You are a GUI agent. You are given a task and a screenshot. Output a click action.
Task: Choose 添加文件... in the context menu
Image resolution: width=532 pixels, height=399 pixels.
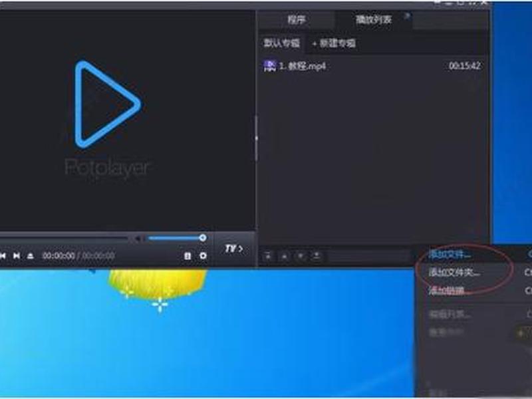(x=450, y=254)
